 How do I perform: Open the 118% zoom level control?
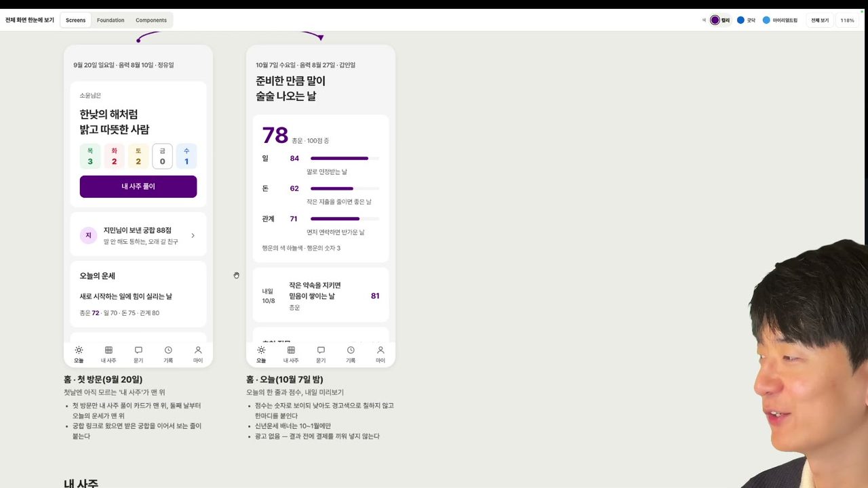click(x=847, y=20)
